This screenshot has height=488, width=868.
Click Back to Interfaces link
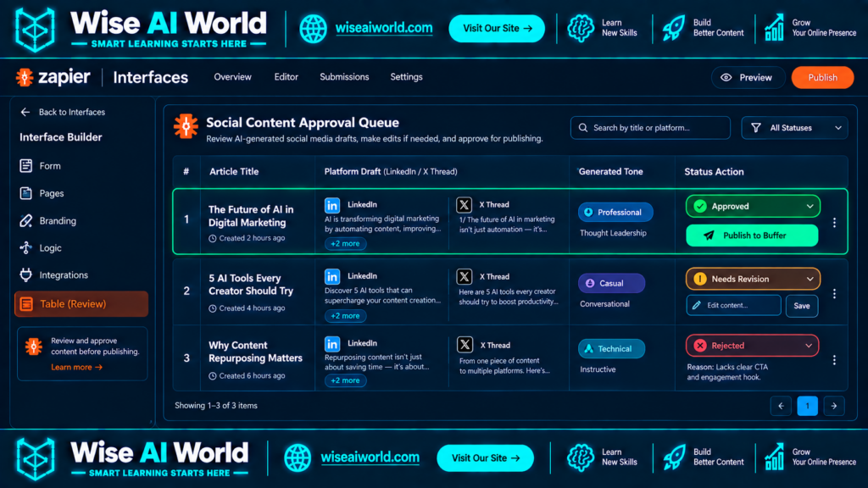[x=72, y=112]
